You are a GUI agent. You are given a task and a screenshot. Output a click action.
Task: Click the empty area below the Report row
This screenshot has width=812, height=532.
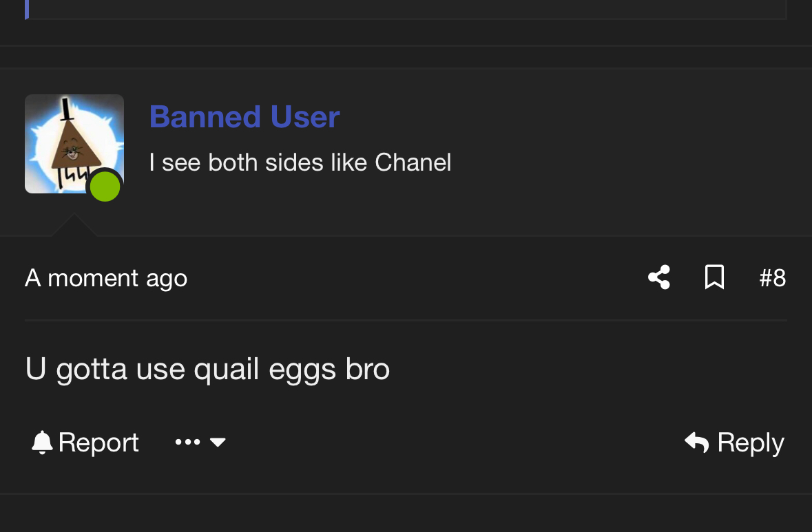[406, 513]
